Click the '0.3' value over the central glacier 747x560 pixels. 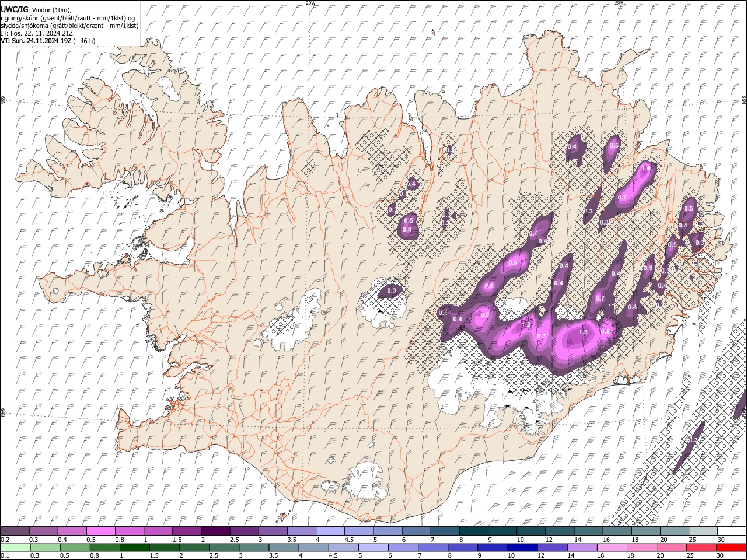392,290
